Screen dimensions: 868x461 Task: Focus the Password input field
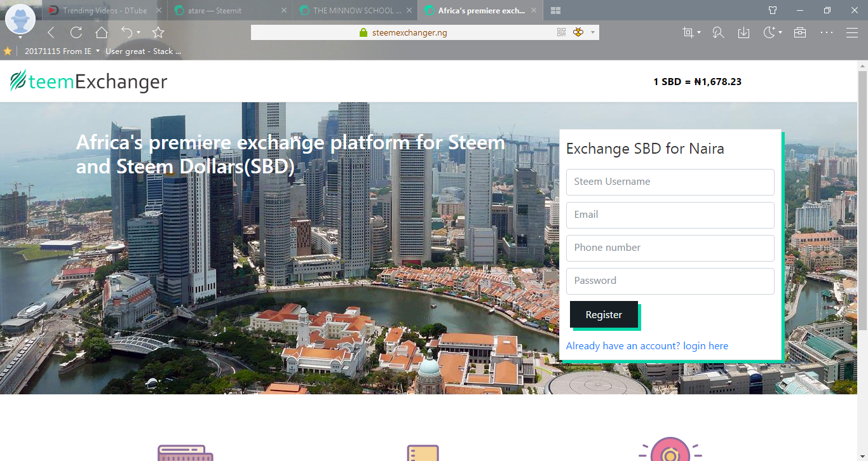(670, 281)
